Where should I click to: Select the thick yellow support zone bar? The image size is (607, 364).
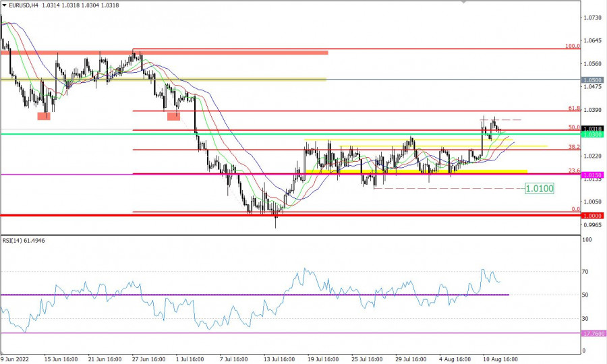(x=432, y=171)
